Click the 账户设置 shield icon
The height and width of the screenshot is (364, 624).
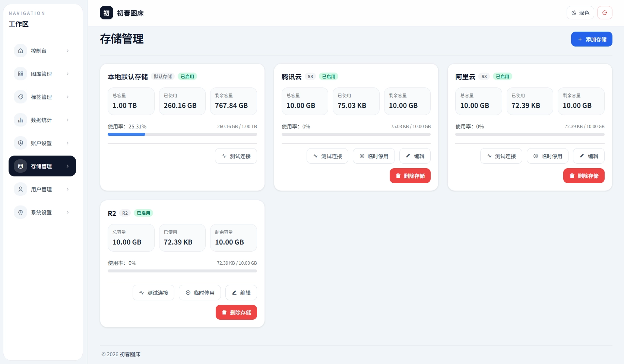tap(20, 143)
